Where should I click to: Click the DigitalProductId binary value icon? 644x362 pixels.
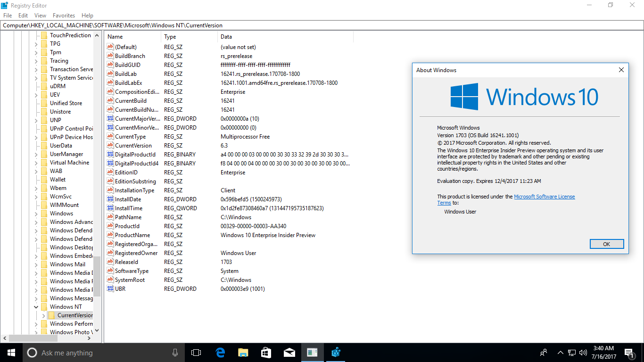pyautogui.click(x=110, y=155)
